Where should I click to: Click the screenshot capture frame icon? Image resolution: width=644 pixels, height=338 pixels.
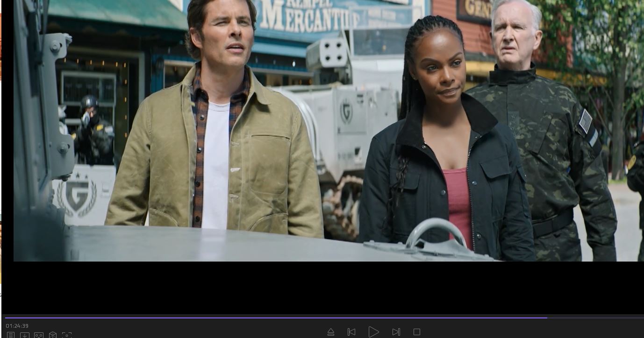click(x=67, y=335)
